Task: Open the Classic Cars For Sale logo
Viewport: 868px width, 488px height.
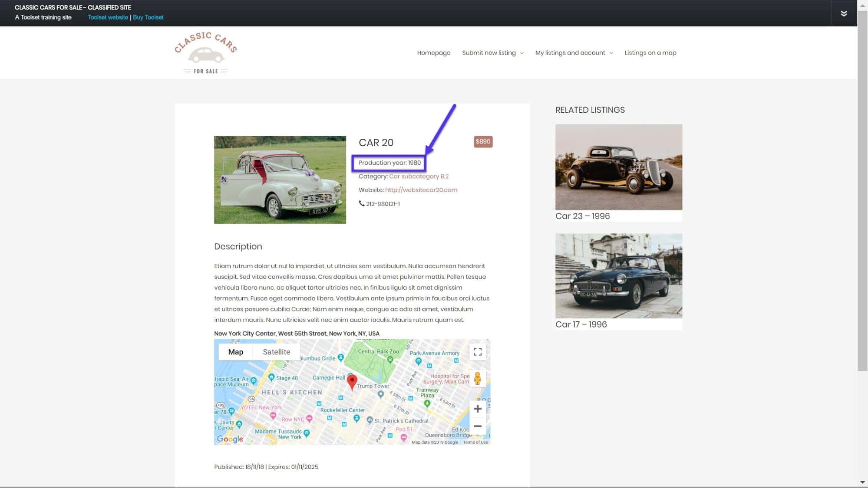Action: pos(205,52)
